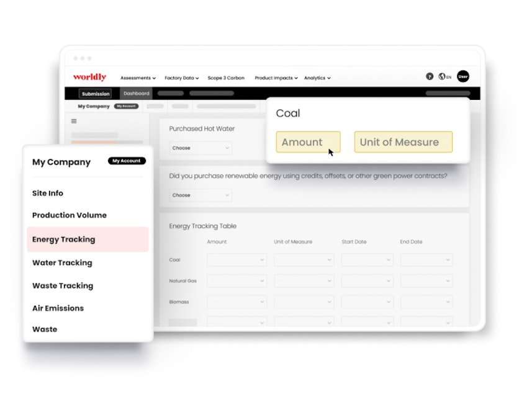Switch to the Dashboard tab

point(137,93)
